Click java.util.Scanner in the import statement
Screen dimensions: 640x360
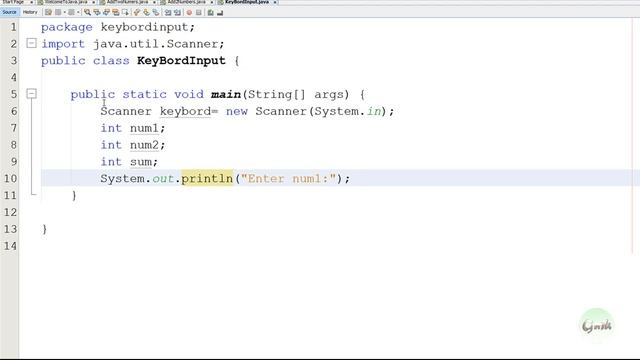point(155,44)
